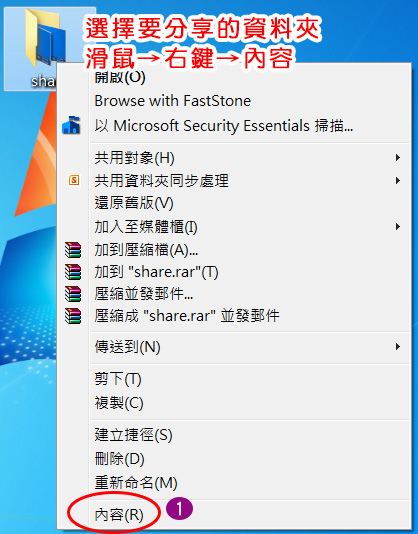Image resolution: width=418 pixels, height=534 pixels.
Task: Select 內容(R) from the context menu
Action: click(x=119, y=515)
